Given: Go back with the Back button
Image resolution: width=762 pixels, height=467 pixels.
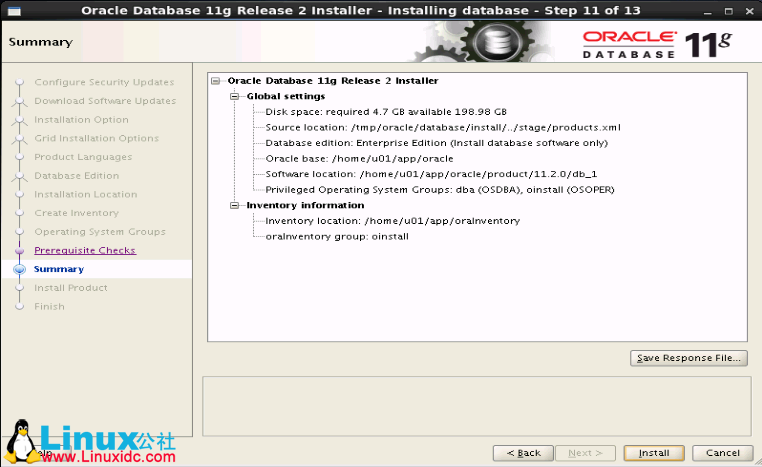Looking at the screenshot, I should coord(523,453).
